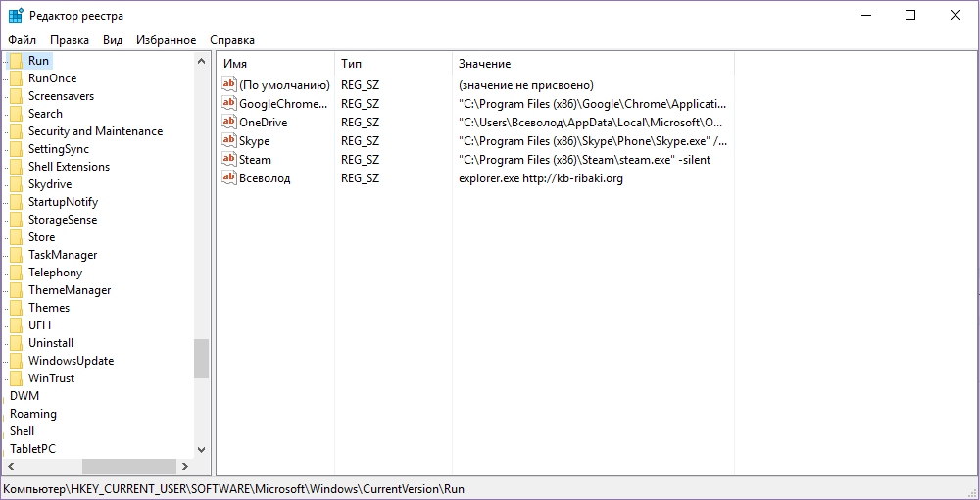
Task: Select the Store folder icon
Action: pyautogui.click(x=17, y=237)
